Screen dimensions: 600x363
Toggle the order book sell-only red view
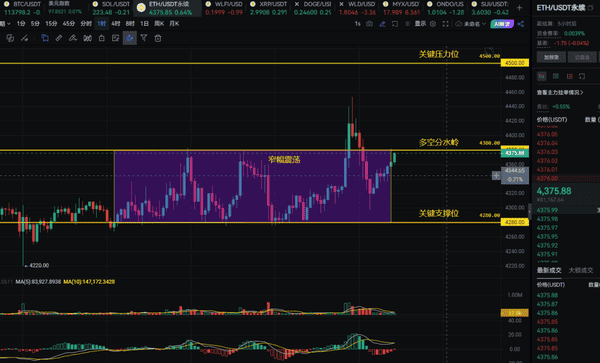pyautogui.click(x=570, y=77)
